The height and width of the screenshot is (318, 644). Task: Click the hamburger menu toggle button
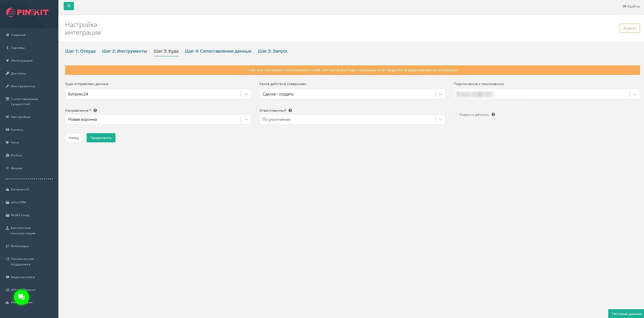tap(69, 6)
